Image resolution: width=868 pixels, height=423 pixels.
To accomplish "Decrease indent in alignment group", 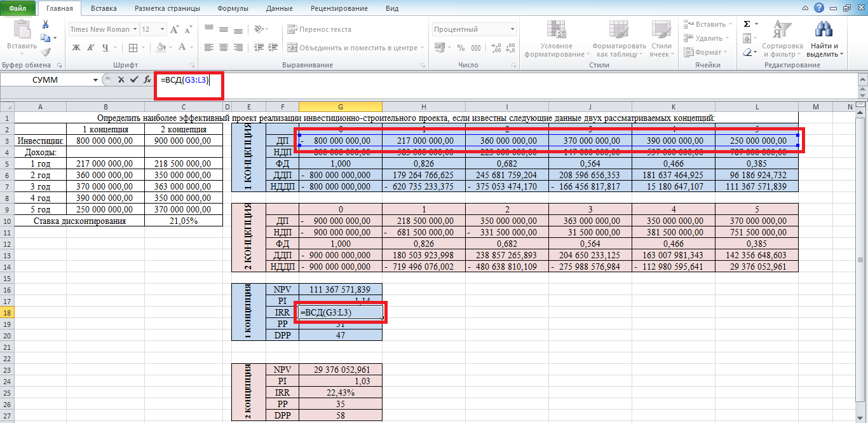I will tap(258, 48).
